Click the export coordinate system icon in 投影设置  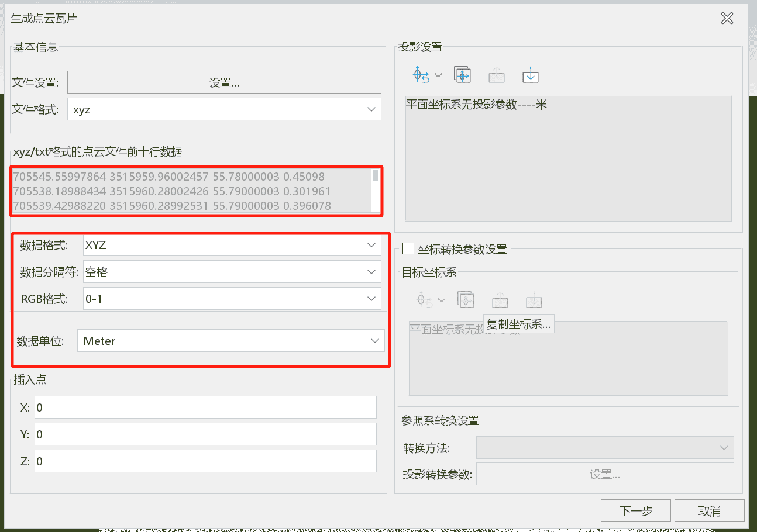pos(496,74)
